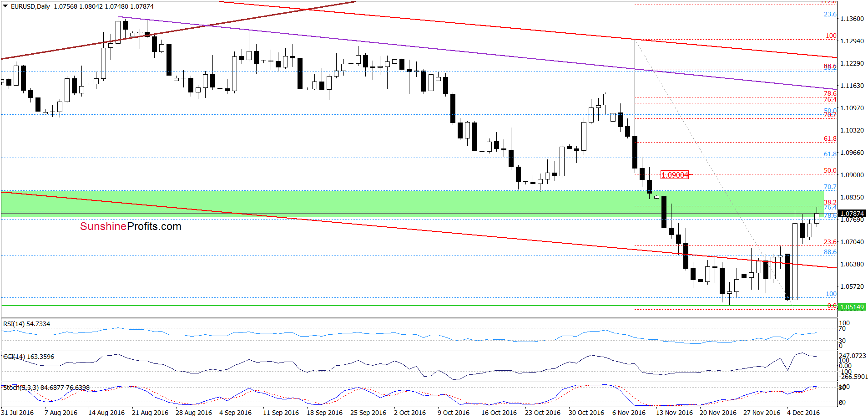Select the 1.11630 price axis value
Screen dimensions: 868x419
[852, 86]
